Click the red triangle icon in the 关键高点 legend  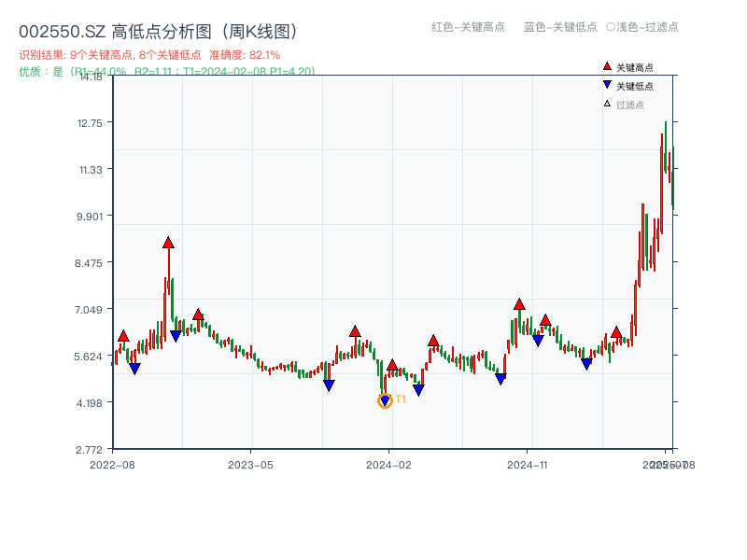click(x=607, y=66)
